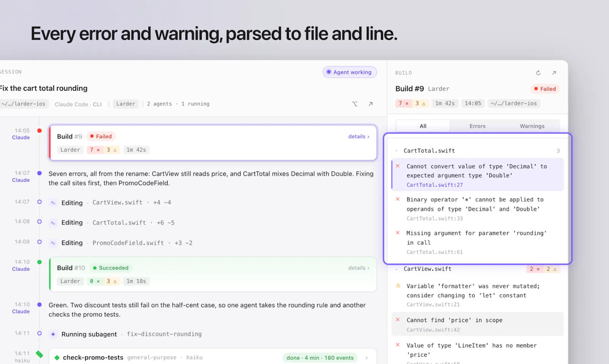Click the warning triangle beside 'Variable formatter'
Viewport: 609px width, 364px height.
click(x=398, y=285)
